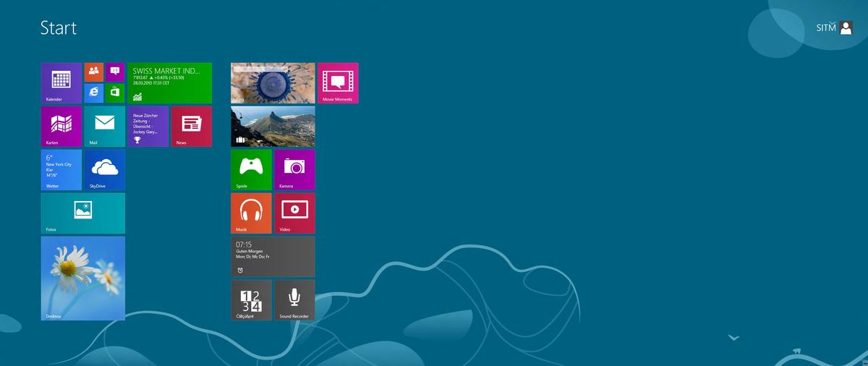Open the SkyDrive tile
Screen dimensions: 868x366
105,170
